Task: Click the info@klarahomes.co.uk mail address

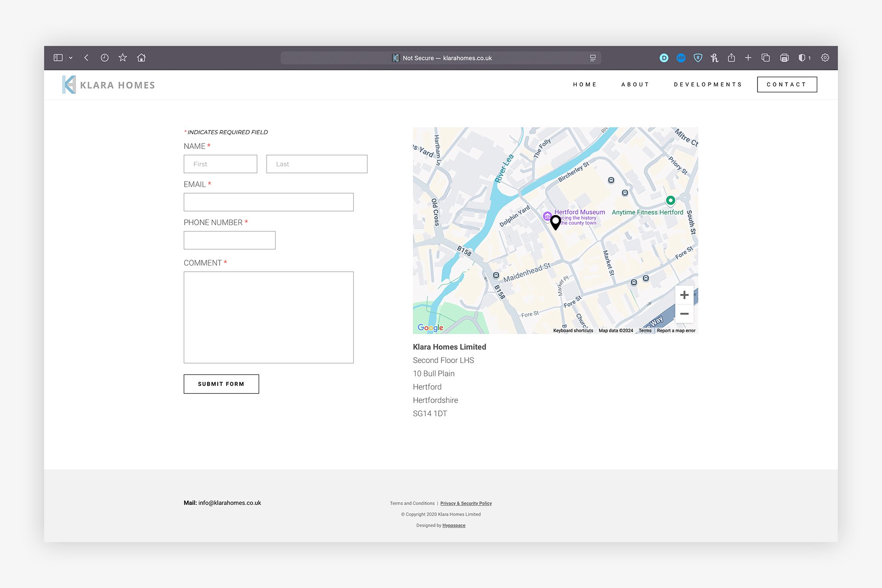Action: [x=230, y=503]
